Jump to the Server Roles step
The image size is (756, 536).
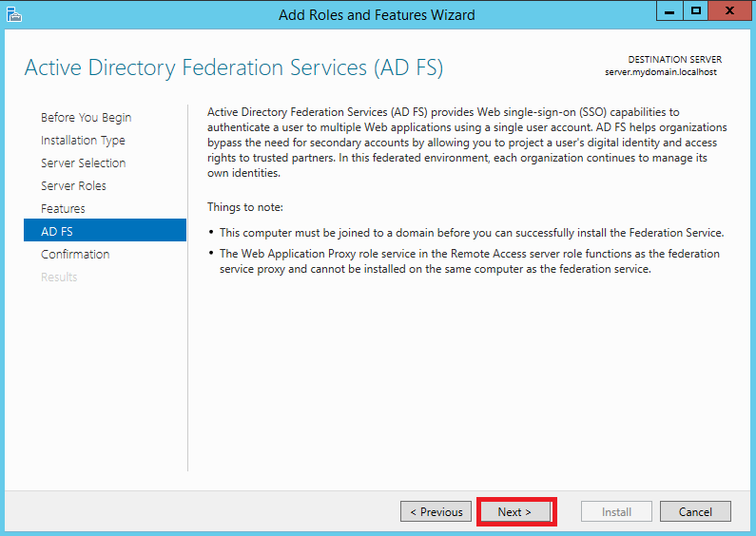coord(73,185)
